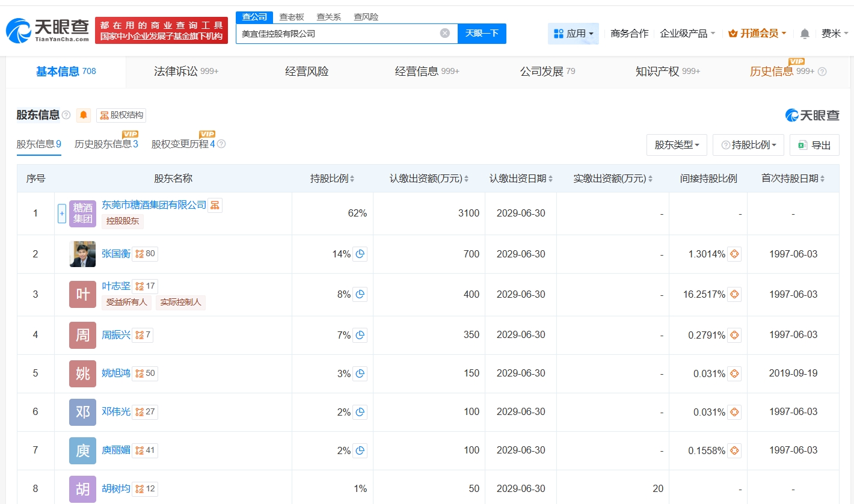Expand the 东莞市糖酒集团有限公司 shareholder row
Viewport: 854px width, 504px height.
pos(61,214)
